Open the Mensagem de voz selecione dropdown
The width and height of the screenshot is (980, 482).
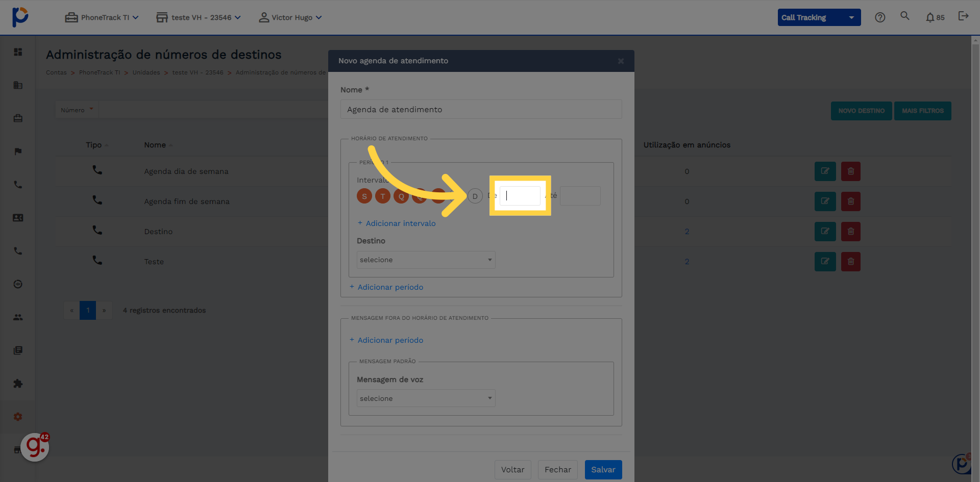(426, 398)
